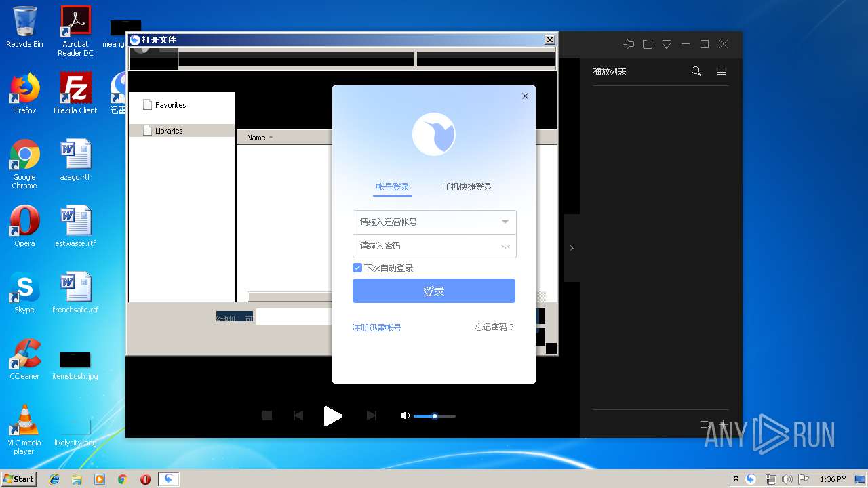Click the password input field

pos(434,246)
